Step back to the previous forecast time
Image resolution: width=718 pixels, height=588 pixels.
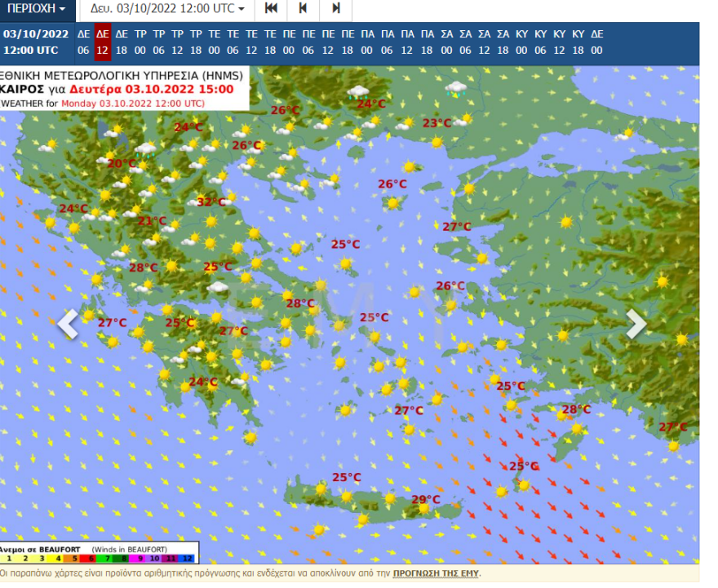tap(303, 9)
